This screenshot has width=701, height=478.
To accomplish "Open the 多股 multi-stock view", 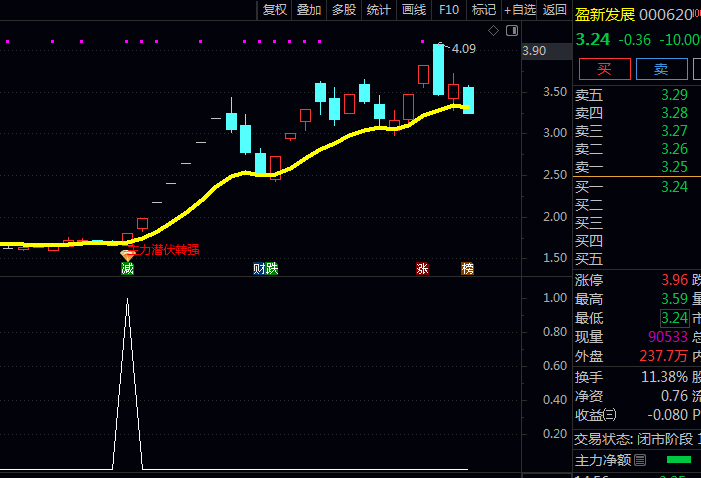I will (344, 9).
